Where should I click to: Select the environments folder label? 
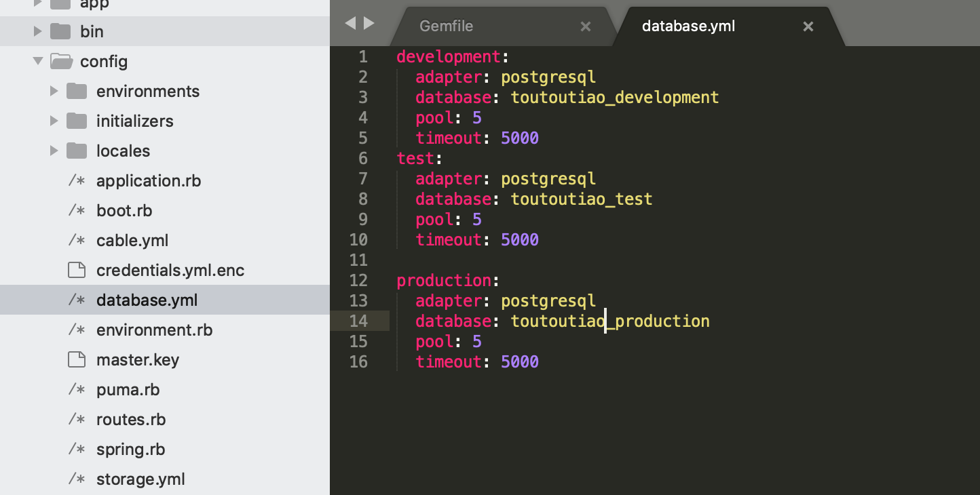148,91
